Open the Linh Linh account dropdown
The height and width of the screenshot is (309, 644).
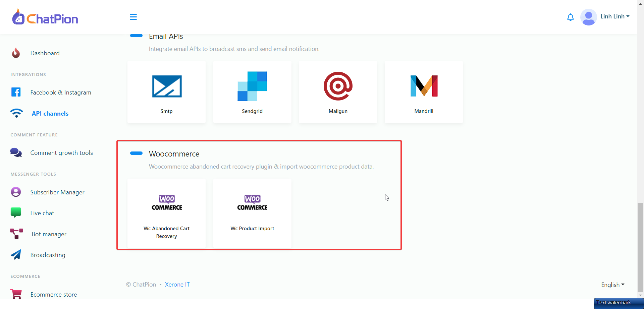[x=615, y=16]
